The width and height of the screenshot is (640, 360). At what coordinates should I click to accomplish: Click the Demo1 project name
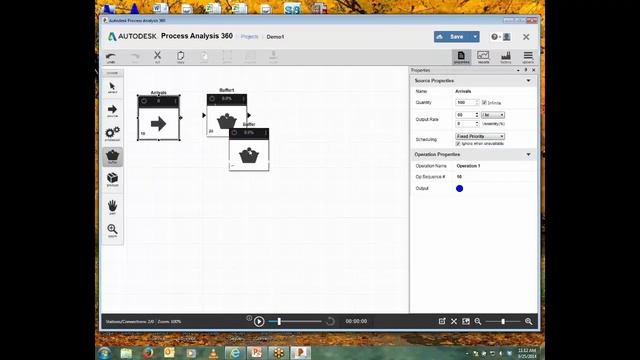pyautogui.click(x=275, y=37)
